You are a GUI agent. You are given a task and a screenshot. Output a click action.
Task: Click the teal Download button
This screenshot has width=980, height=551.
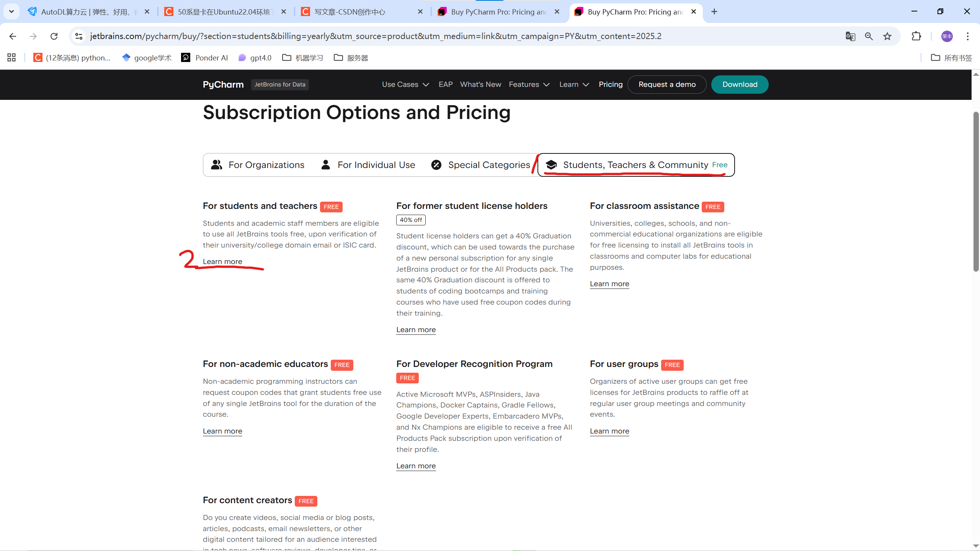tap(740, 85)
